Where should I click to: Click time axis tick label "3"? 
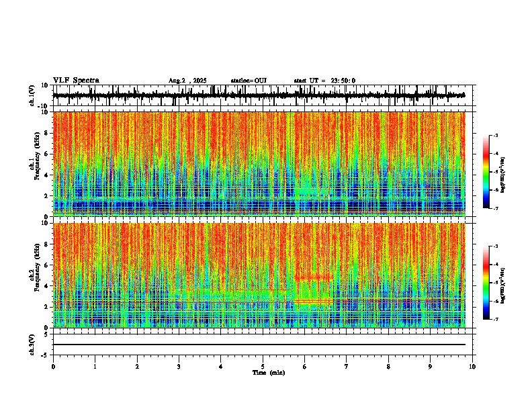(179, 367)
